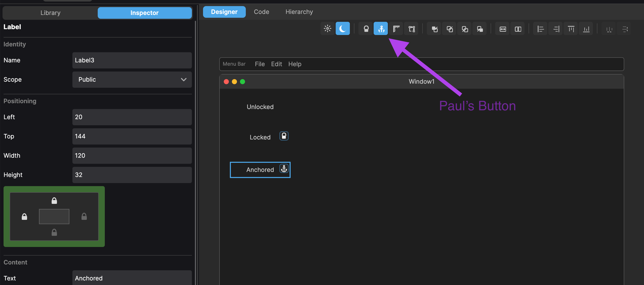Toggle the right-side lock in anchor box

(x=84, y=216)
